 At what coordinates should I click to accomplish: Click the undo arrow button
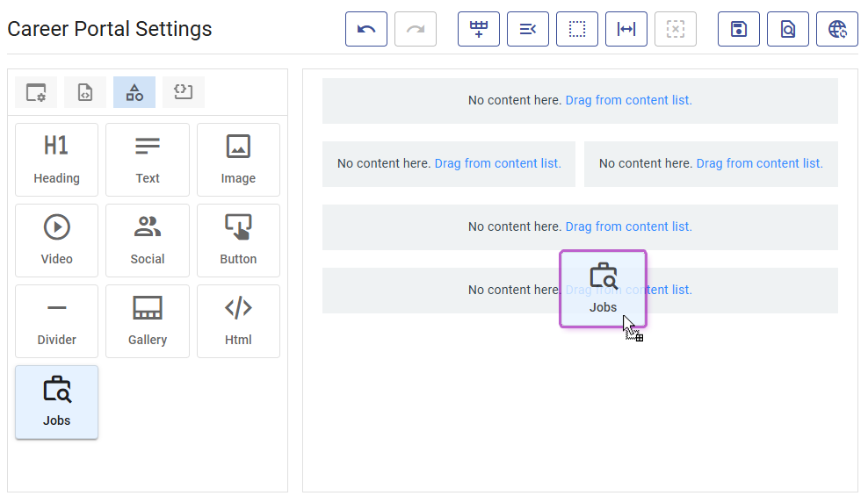tap(366, 29)
